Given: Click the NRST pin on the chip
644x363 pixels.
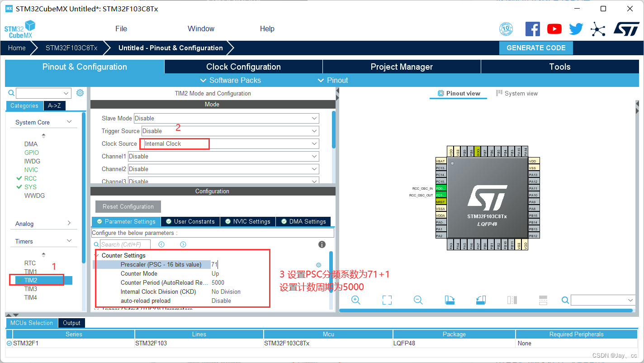Looking at the screenshot, I should (x=440, y=201).
